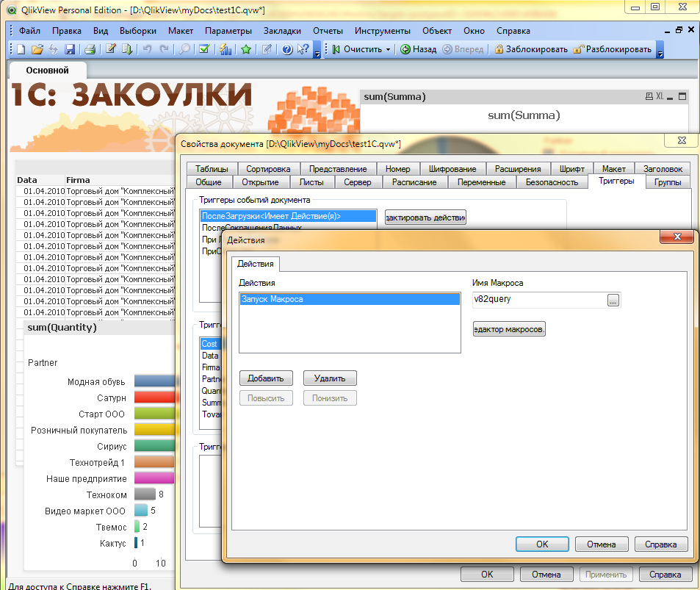Open the Edit Script toolbar icon

point(111,49)
